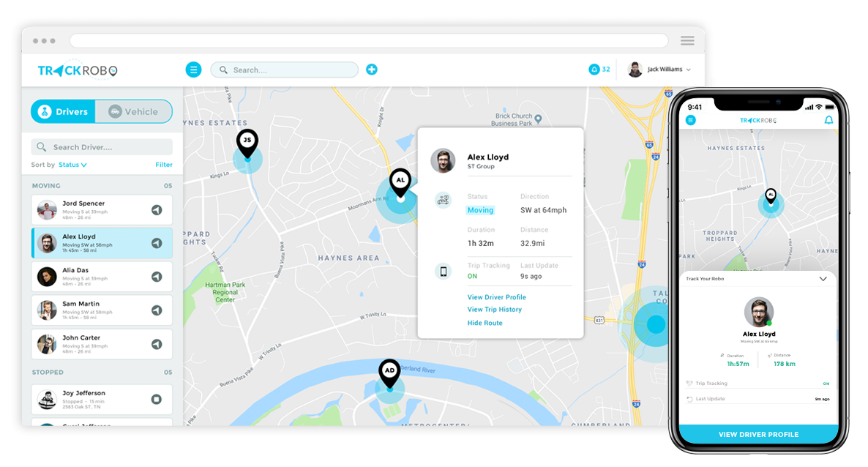The height and width of the screenshot is (467, 868).
Task: Select the JS map pin marker
Action: point(247,141)
